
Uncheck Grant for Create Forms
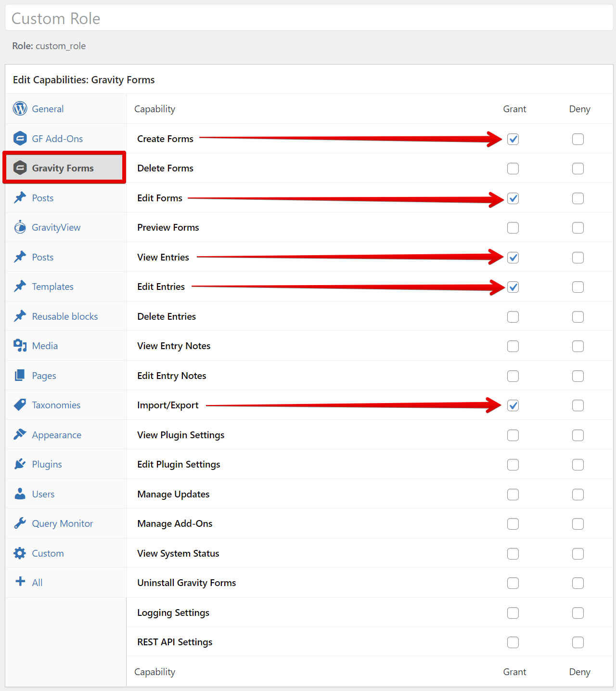click(x=513, y=139)
